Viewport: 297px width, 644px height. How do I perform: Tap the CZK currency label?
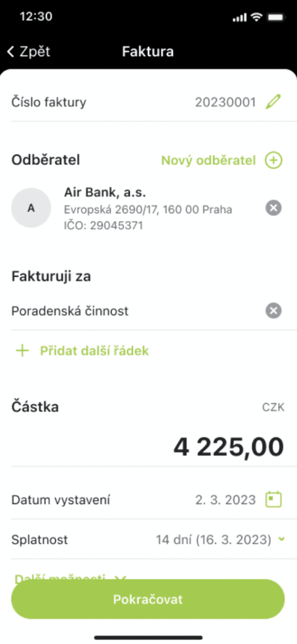pos(274,408)
